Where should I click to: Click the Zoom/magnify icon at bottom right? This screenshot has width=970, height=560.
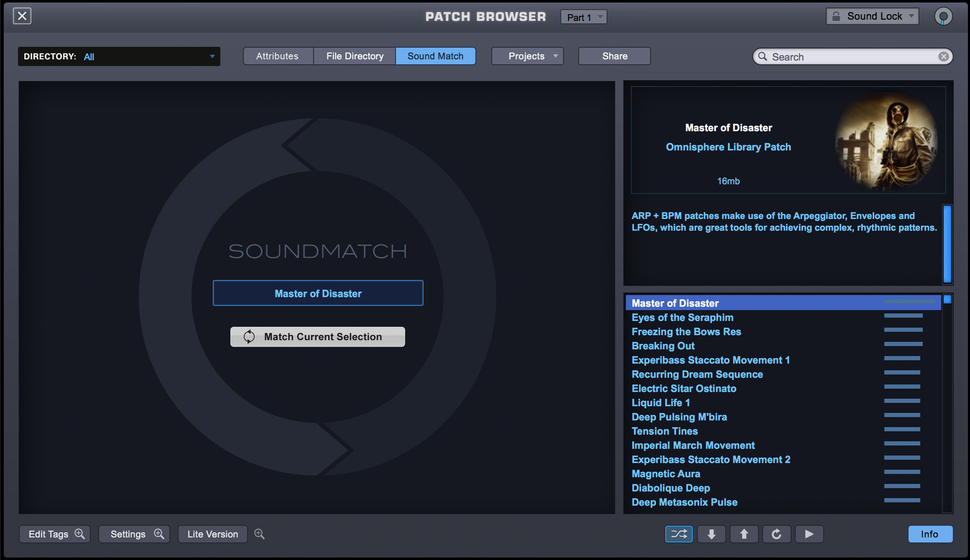[x=259, y=533]
